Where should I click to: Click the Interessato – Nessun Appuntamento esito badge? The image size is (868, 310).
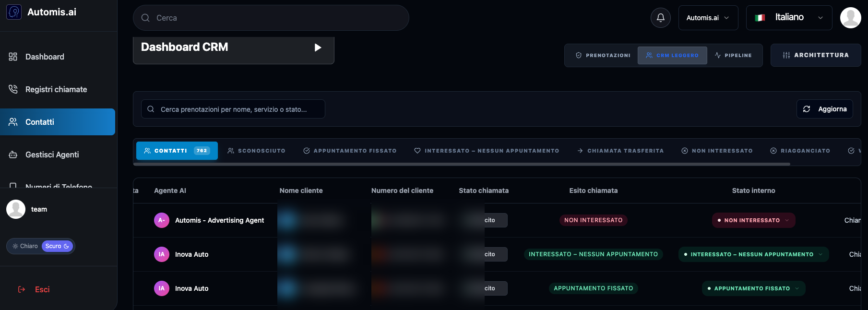pyautogui.click(x=594, y=254)
